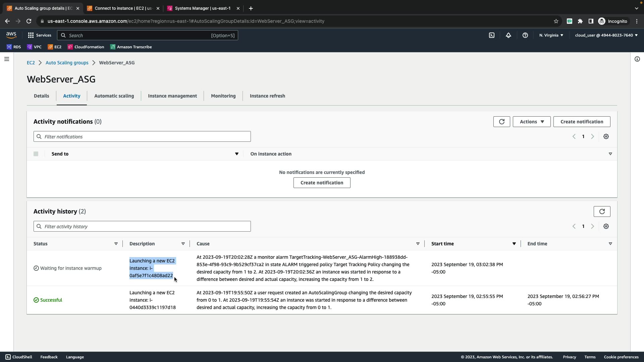
Task: Refresh the Activity notifications list
Action: click(501, 122)
